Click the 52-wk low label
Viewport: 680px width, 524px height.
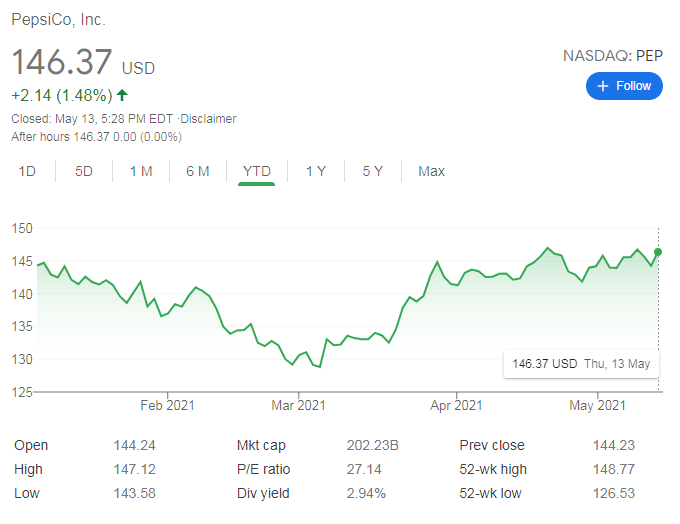(x=490, y=493)
